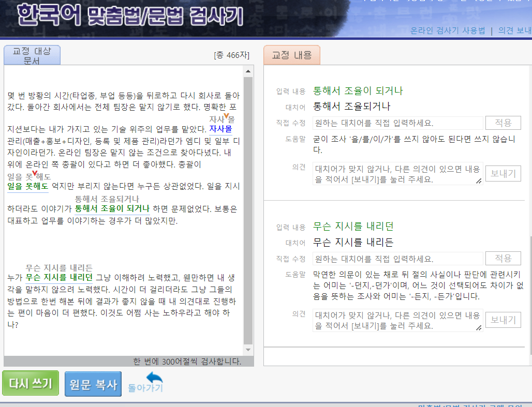Open the 온라인 검사기 사용법 link
The width and height of the screenshot is (532, 407).
[448, 31]
